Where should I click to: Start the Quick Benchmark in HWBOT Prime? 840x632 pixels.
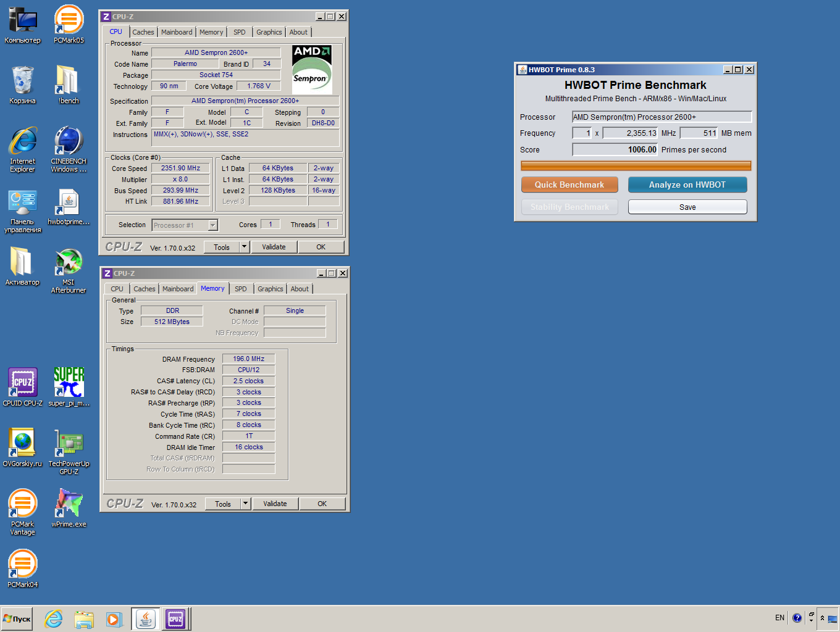(x=569, y=185)
